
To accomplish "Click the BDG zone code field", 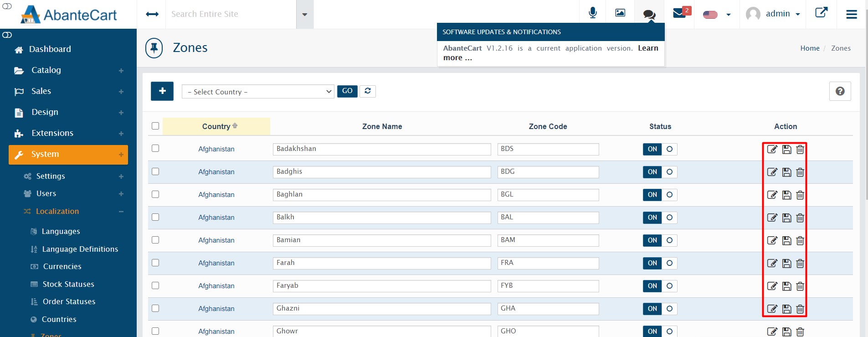I will pyautogui.click(x=548, y=172).
